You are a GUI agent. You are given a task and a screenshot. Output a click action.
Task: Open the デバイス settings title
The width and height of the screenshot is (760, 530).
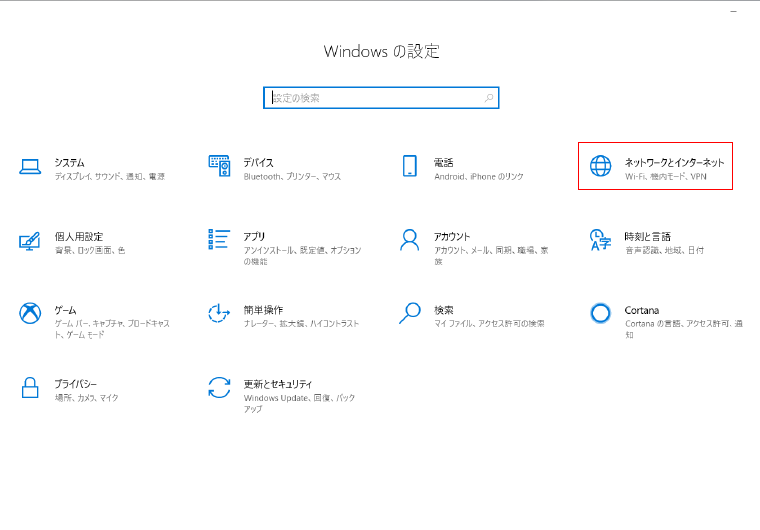point(258,162)
